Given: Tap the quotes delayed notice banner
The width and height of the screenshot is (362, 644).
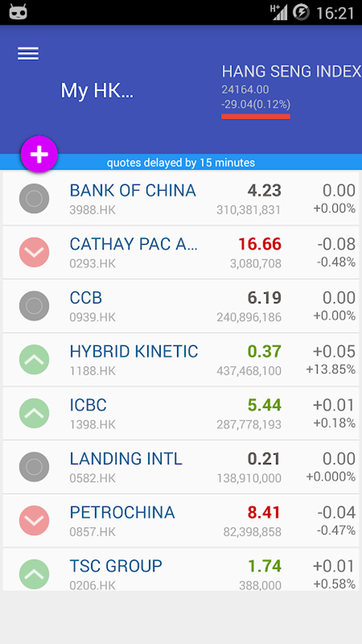Looking at the screenshot, I should click(181, 163).
